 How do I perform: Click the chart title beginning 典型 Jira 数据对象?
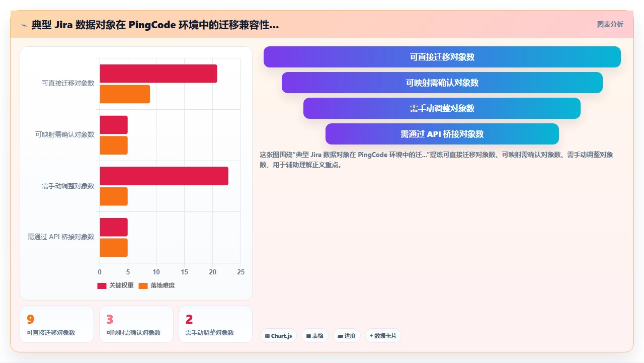155,25
